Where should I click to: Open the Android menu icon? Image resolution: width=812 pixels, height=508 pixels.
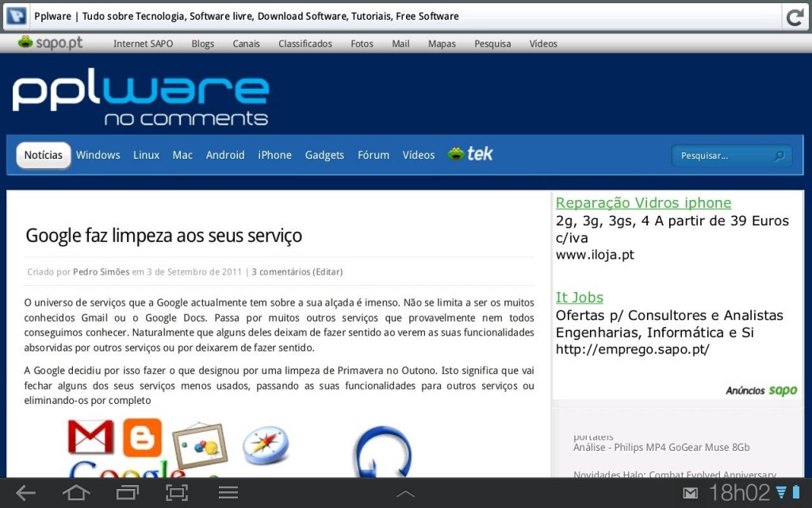[x=228, y=492]
